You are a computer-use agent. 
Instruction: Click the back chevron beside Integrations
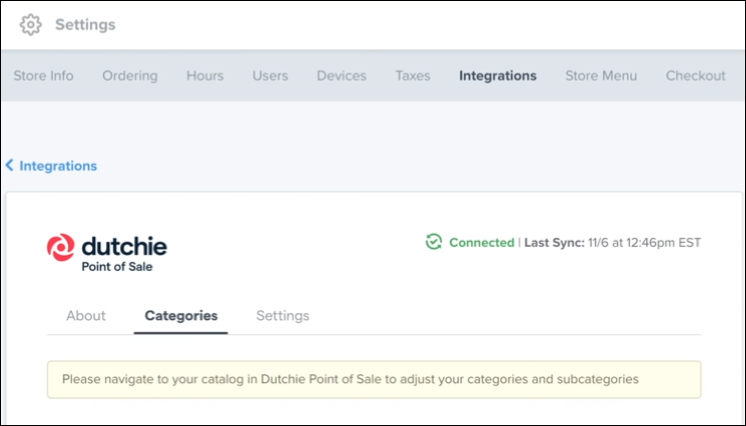(10, 166)
